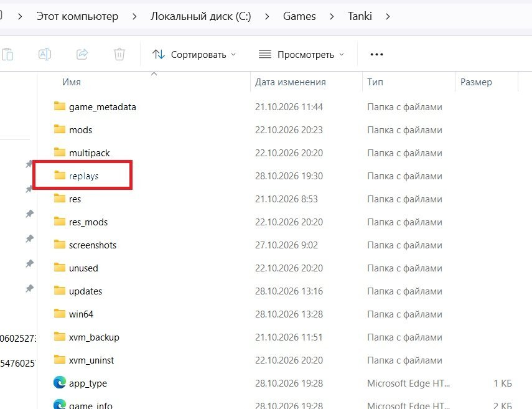
Task: Click the Paste clipboard icon in toolbar
Action: 7,54
